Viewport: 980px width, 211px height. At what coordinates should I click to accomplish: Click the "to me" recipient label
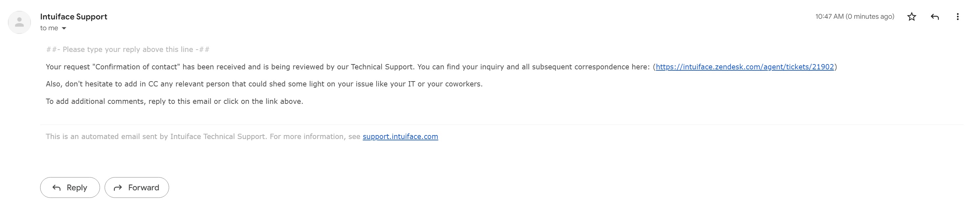49,28
